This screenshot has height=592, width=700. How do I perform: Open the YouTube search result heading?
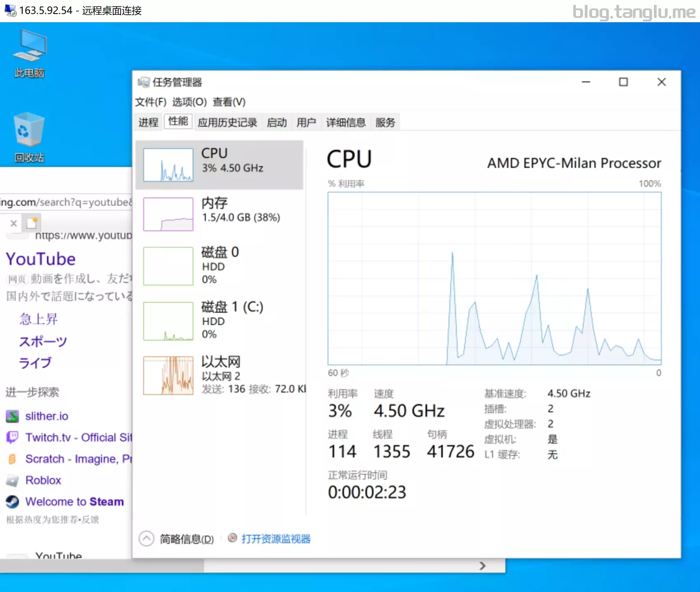point(41,259)
